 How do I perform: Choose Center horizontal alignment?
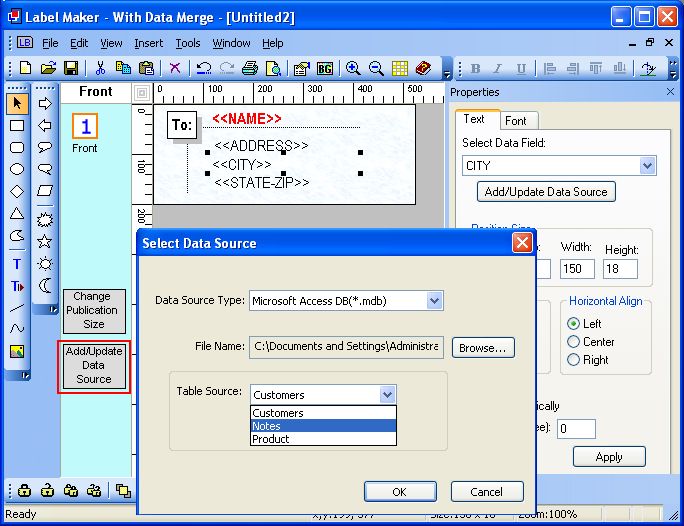(574, 342)
